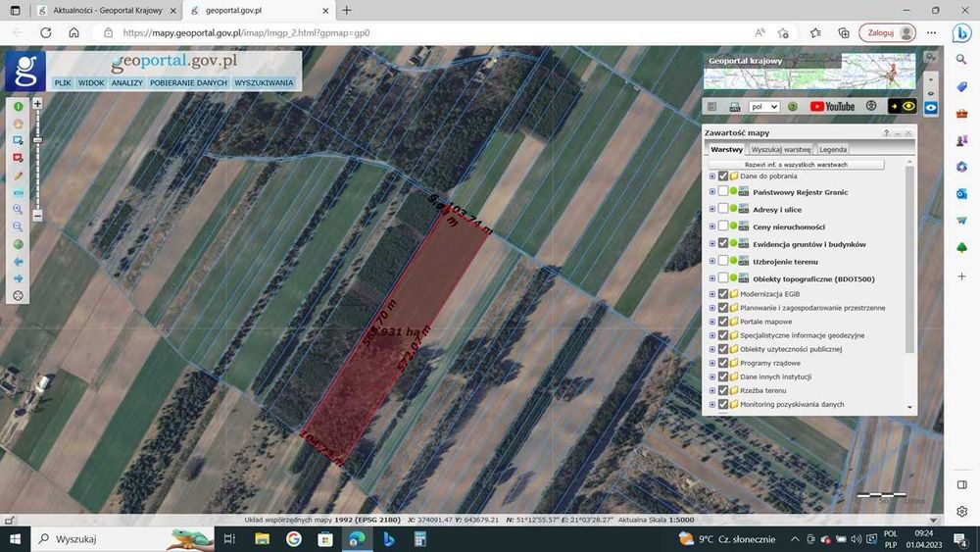Go to previous map view arrow

pyautogui.click(x=18, y=262)
